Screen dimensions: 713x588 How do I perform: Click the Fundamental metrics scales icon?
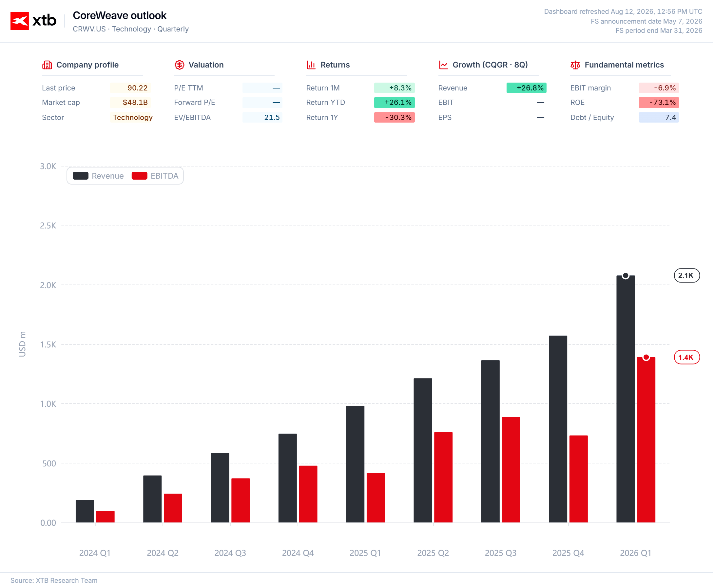pyautogui.click(x=575, y=65)
